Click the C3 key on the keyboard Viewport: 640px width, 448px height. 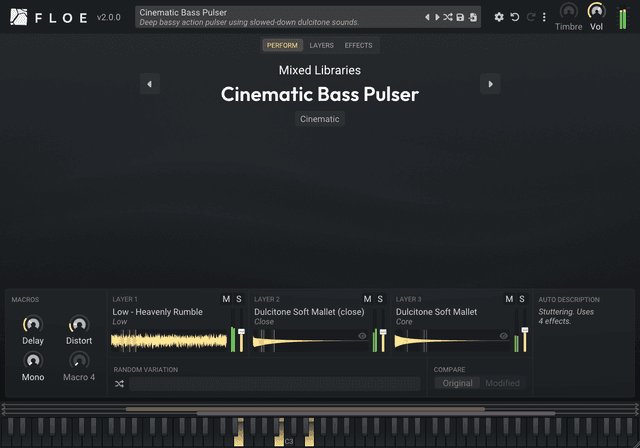tap(289, 439)
